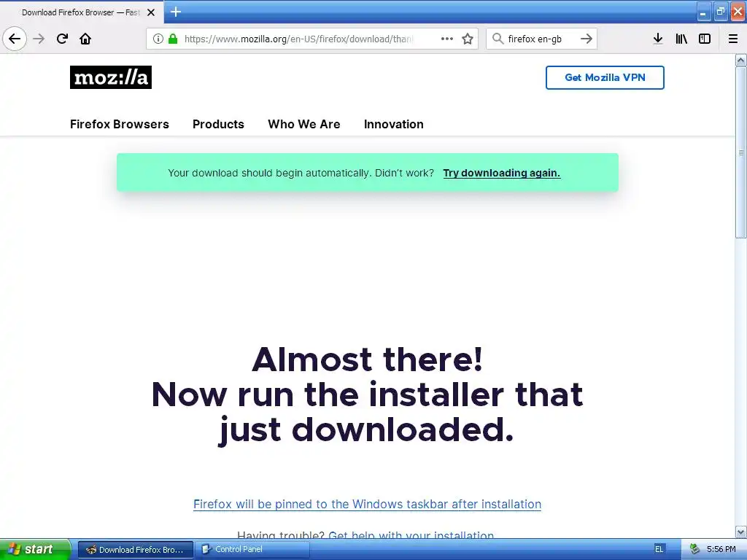Click the EL language indicator
Viewport: 747px width, 560px height.
coord(659,549)
